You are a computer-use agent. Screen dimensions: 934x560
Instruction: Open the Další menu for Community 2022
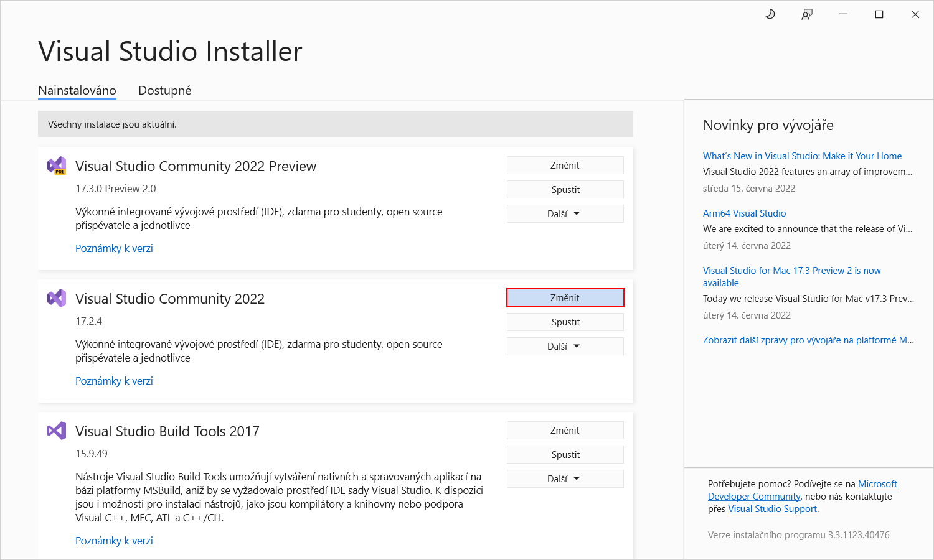(565, 346)
